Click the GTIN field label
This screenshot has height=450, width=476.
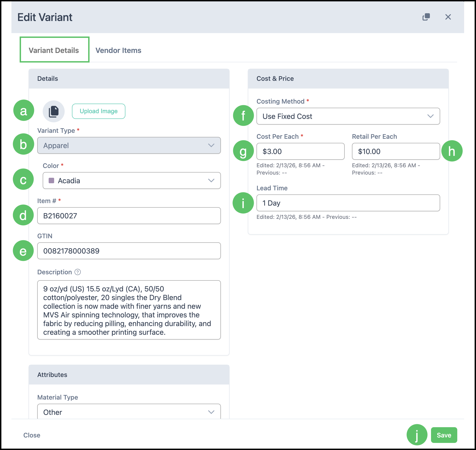coord(45,236)
